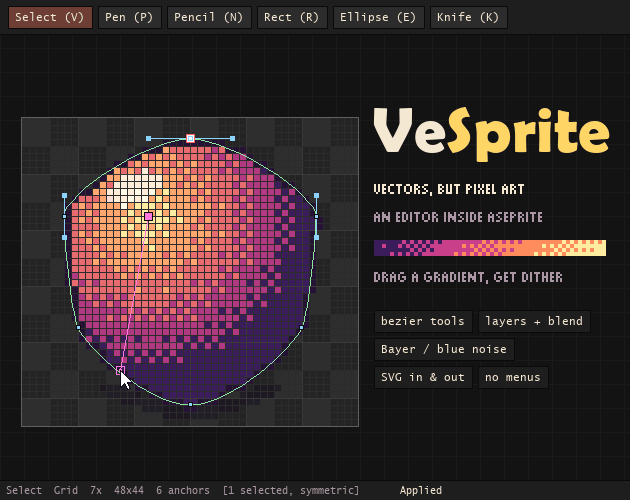The height and width of the screenshot is (500, 630).
Task: Click the "no menus" tag
Action: 513,377
